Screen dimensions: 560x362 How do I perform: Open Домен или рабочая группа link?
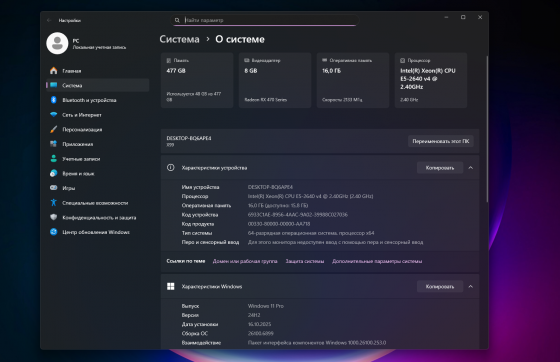click(245, 261)
